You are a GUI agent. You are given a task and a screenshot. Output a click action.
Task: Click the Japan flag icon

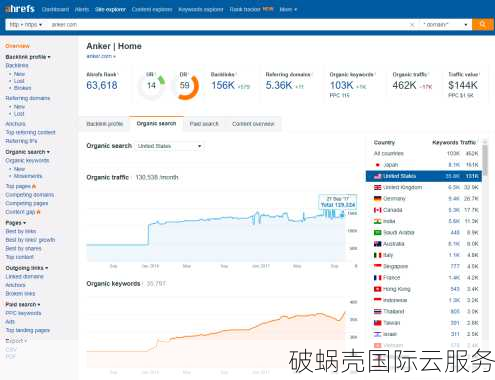[x=377, y=165]
